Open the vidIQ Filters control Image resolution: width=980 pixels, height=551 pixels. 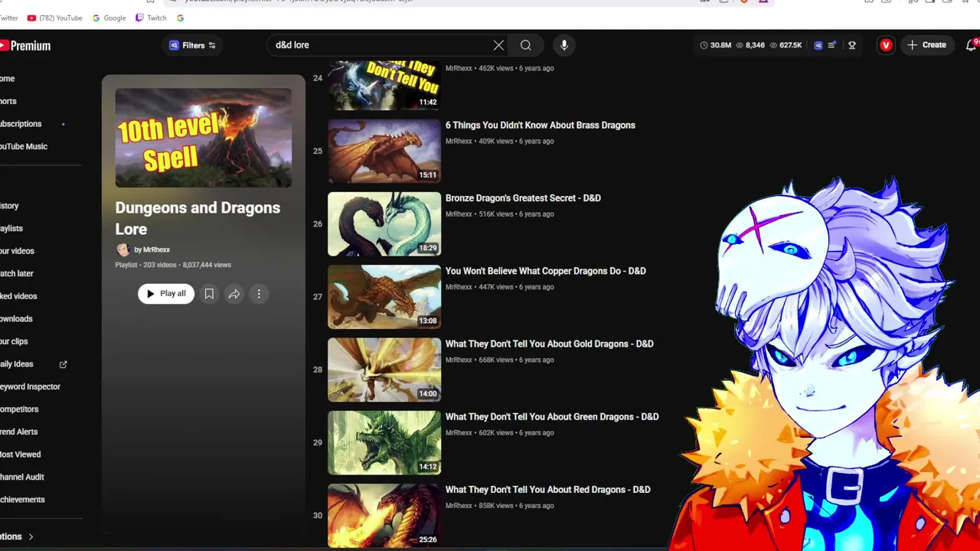pyautogui.click(x=193, y=45)
